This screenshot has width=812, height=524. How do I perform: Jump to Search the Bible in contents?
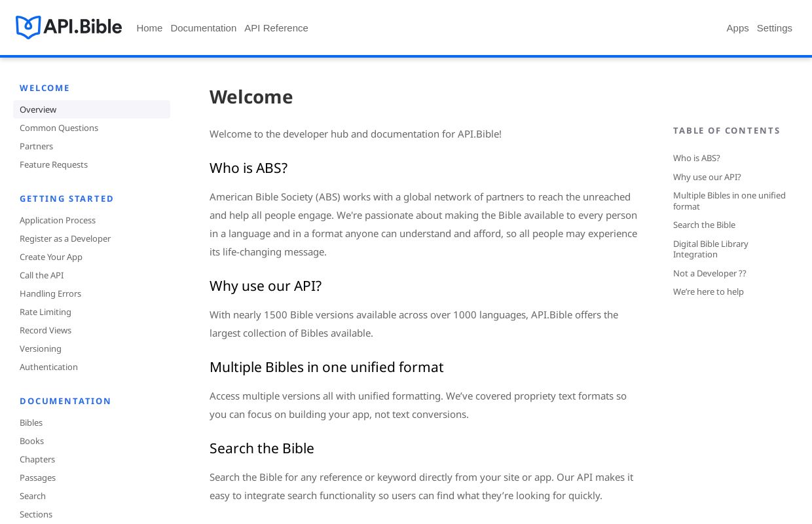click(x=704, y=225)
